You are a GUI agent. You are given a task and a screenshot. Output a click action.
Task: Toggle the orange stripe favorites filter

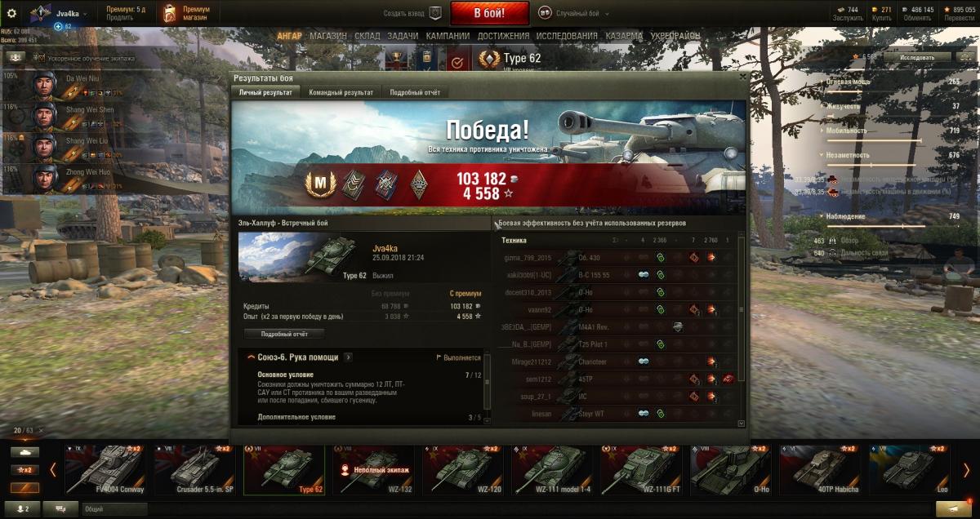24,488
